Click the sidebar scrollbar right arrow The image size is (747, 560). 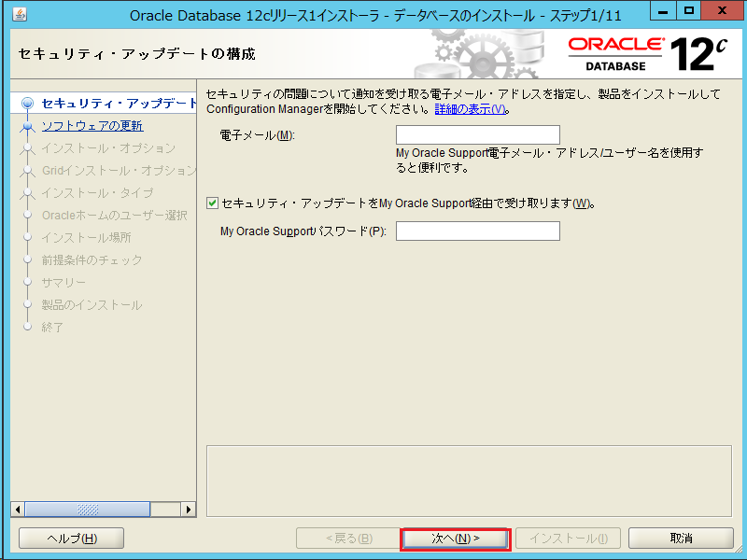189,509
